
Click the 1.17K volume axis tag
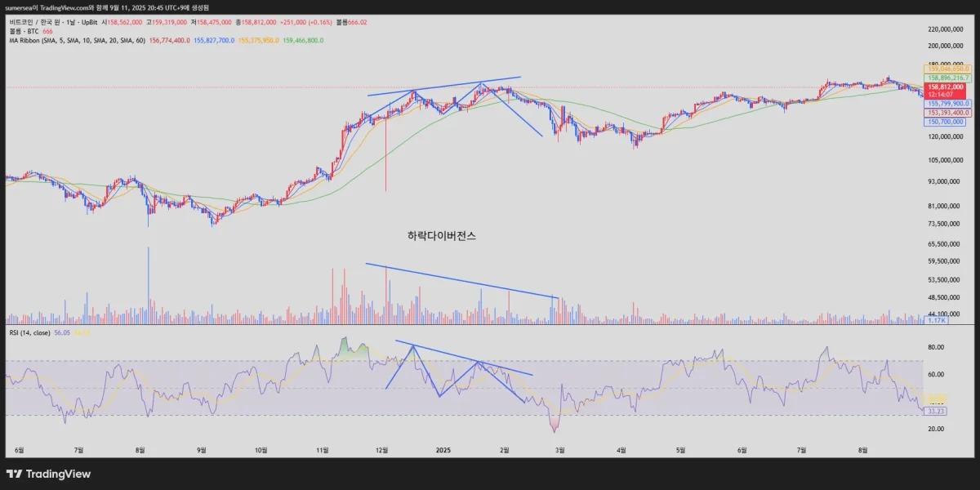coord(935,321)
